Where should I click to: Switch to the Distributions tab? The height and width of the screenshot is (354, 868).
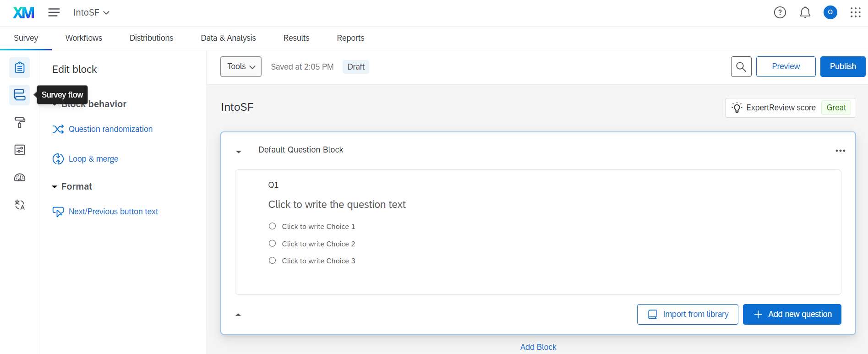(x=151, y=38)
